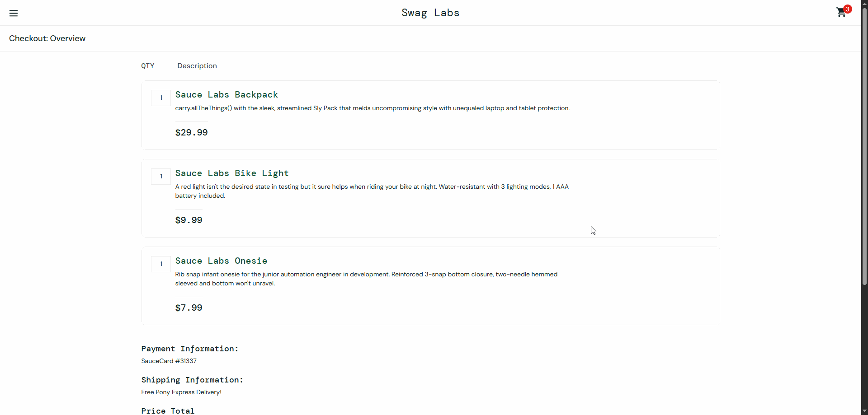Viewport: 868px width, 415px height.
Task: Click the scrollbar down arrow
Action: (864, 411)
